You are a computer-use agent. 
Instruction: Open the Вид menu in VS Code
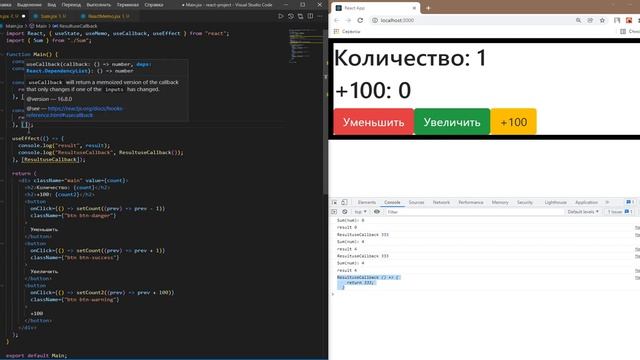point(52,5)
